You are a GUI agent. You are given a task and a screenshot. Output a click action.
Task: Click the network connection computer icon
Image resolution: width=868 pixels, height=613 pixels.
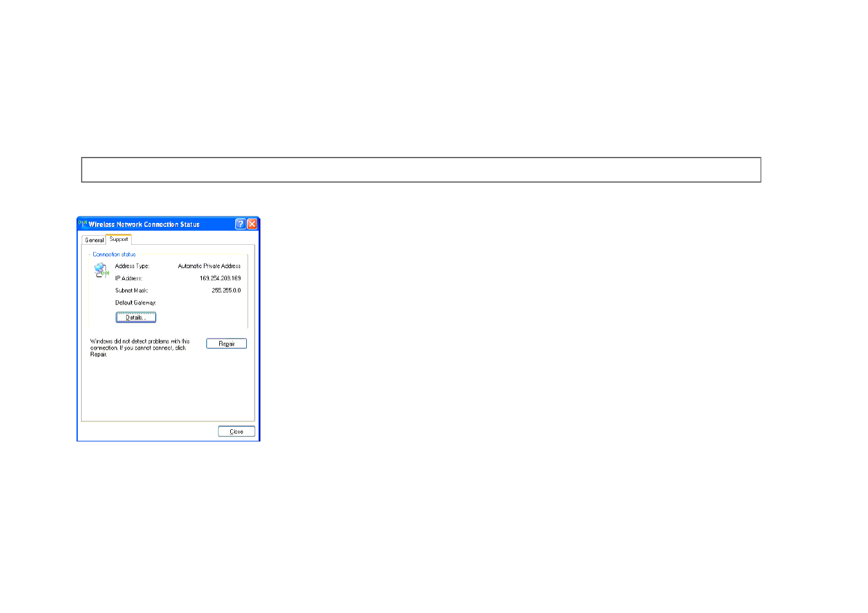click(102, 271)
